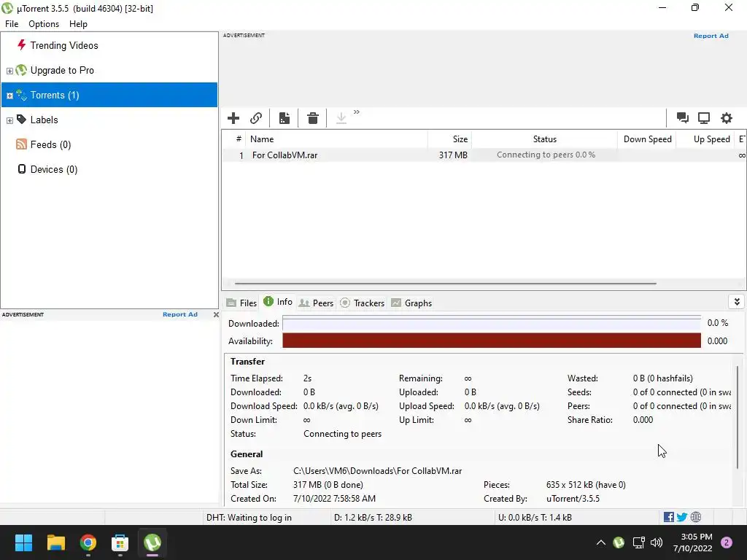747x560 pixels.
Task: Click the volume speaker tray icon
Action: (x=657, y=542)
